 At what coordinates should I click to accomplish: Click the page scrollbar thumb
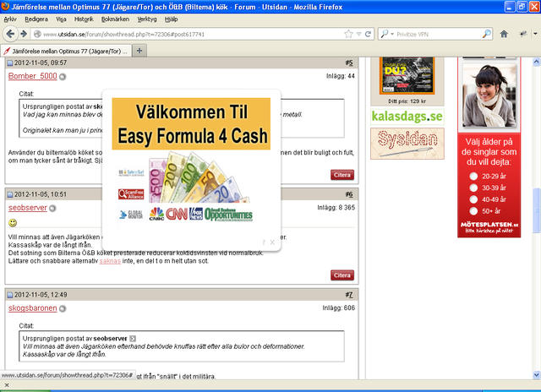click(536, 210)
